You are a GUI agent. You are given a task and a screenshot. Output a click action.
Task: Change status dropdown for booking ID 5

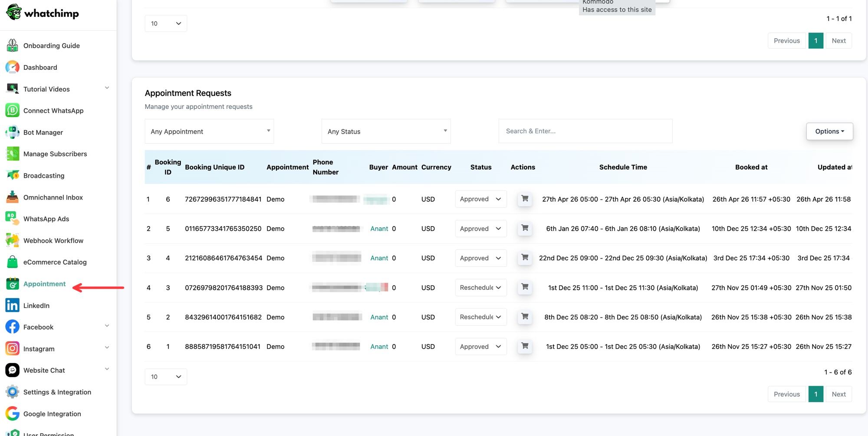[x=481, y=229]
